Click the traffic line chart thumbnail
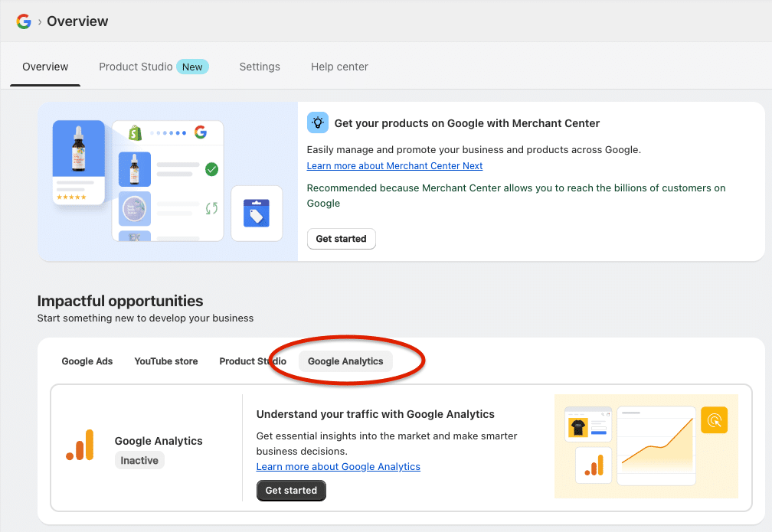Image resolution: width=772 pixels, height=532 pixels. (656, 446)
